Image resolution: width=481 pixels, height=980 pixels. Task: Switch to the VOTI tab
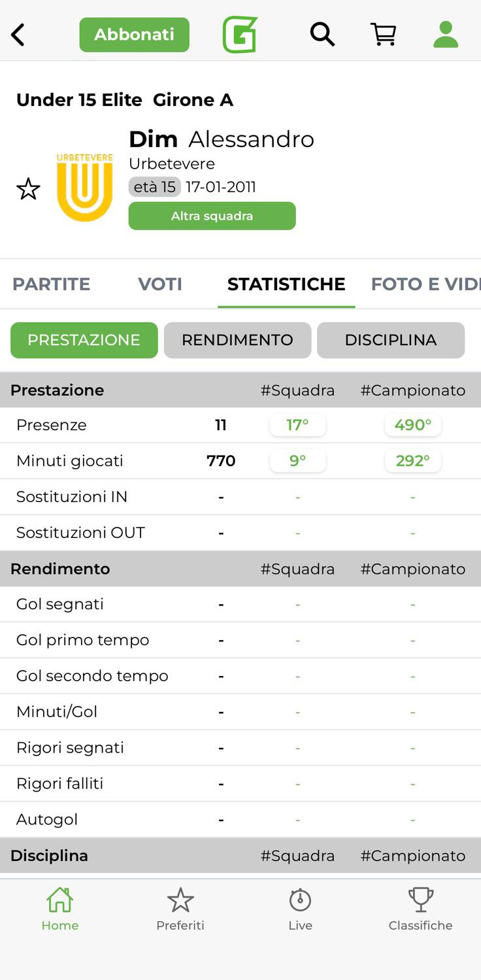160,284
